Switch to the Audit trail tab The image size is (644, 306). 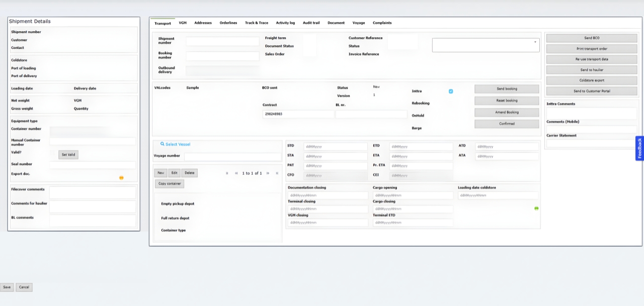(311, 23)
